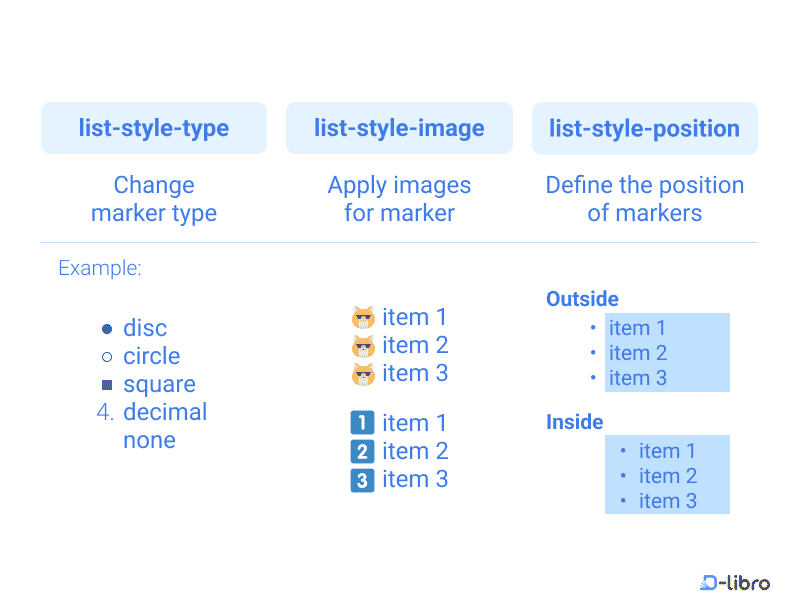Click the first cat emoji marker
Viewport: 800px width, 600px height.
363,318
